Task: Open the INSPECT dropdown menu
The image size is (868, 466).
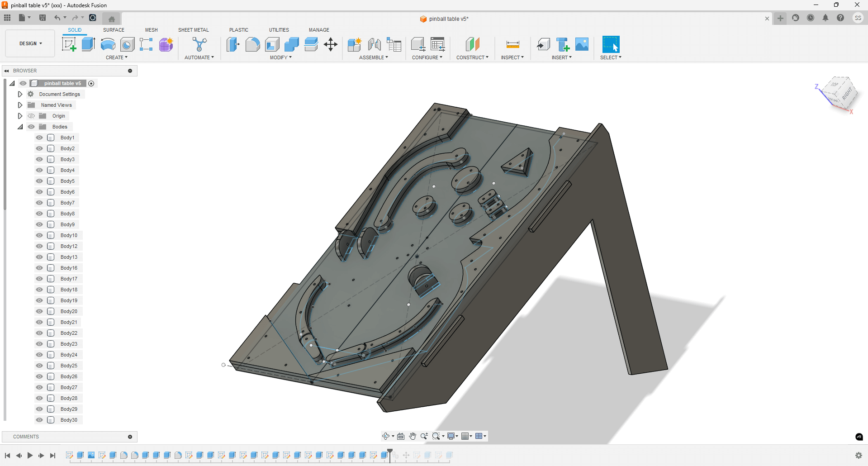Action: tap(512, 57)
